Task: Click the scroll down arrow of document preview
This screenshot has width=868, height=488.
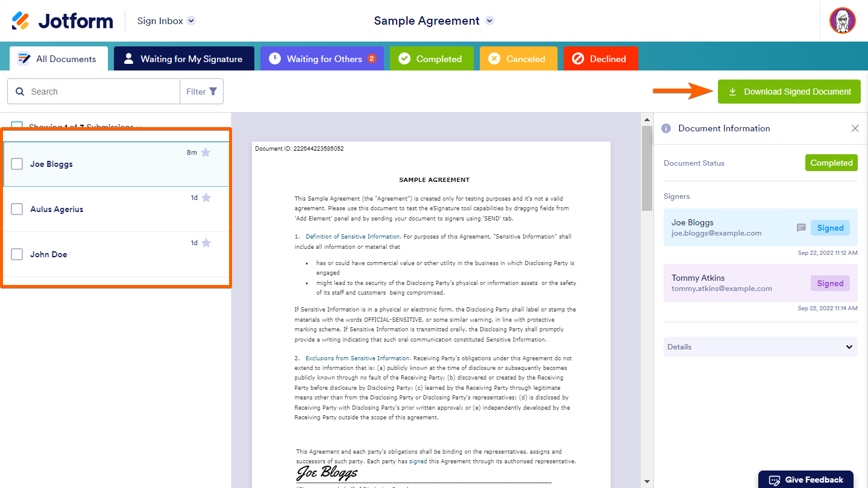Action: (x=647, y=481)
